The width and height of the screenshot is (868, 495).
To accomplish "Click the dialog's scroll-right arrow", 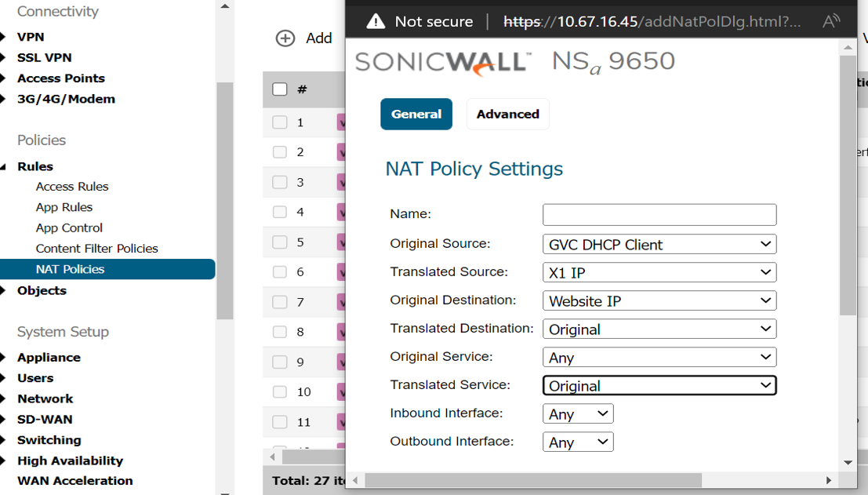I will point(829,480).
